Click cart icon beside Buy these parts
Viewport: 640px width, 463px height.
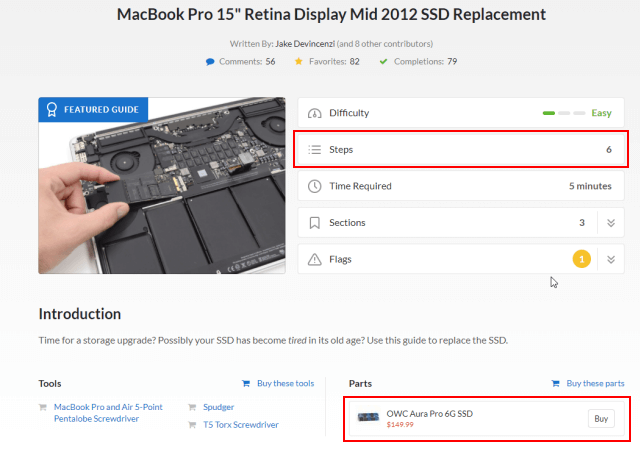555,383
